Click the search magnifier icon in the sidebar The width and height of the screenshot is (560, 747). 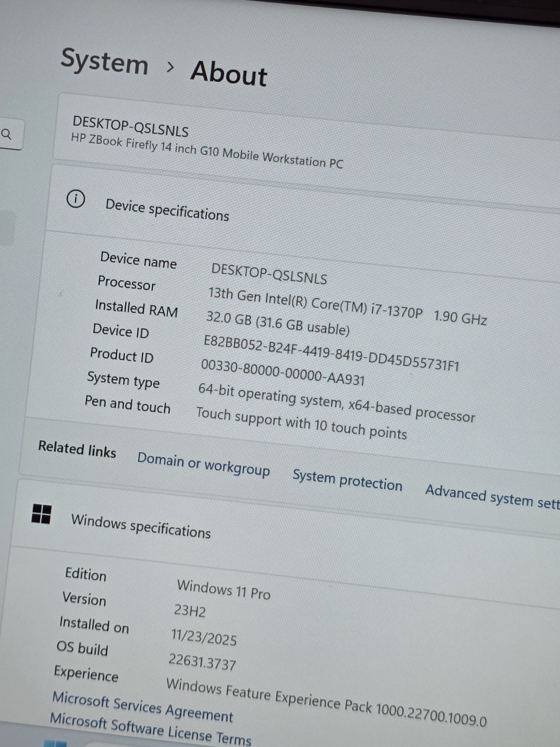[x=7, y=134]
